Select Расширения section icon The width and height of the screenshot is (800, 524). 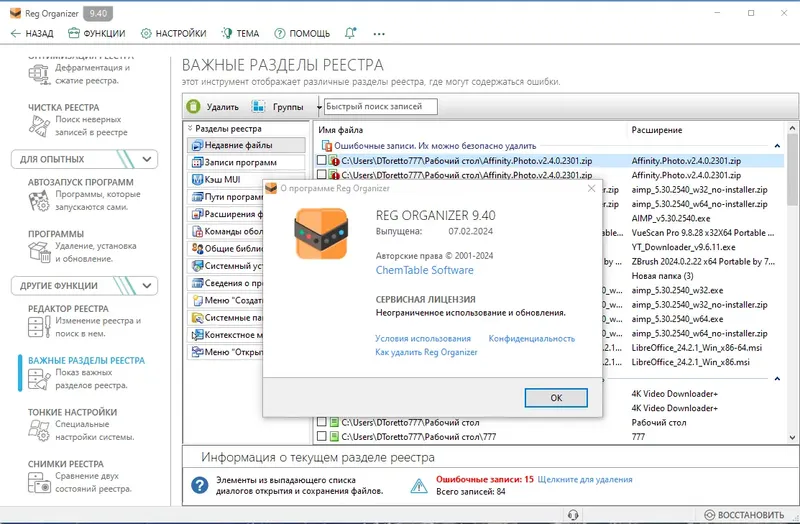coord(197,214)
